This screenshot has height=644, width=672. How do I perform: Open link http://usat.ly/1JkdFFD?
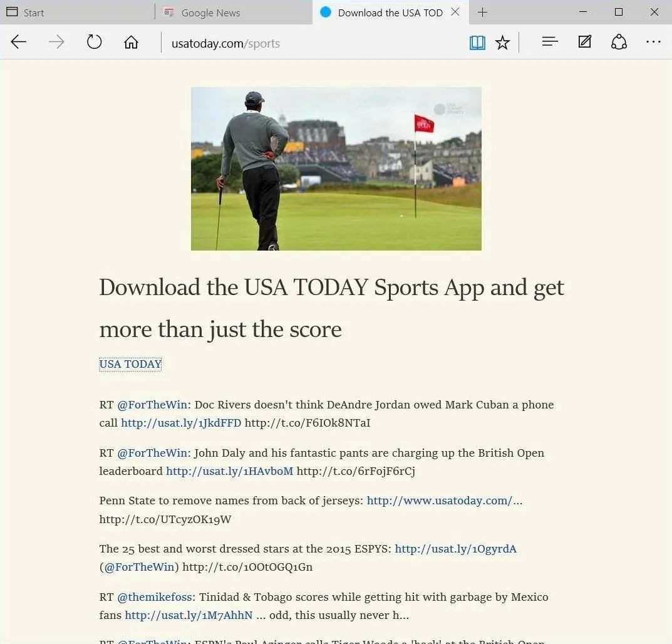(x=181, y=423)
